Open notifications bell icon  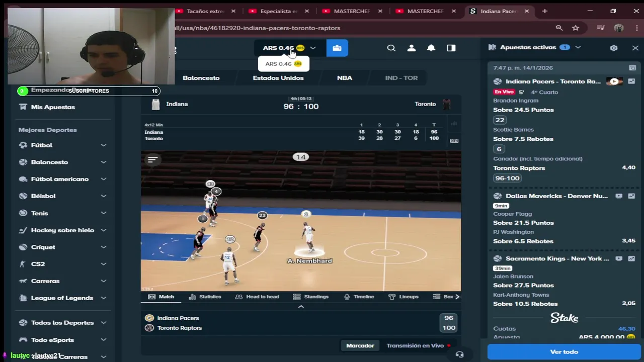point(431,48)
